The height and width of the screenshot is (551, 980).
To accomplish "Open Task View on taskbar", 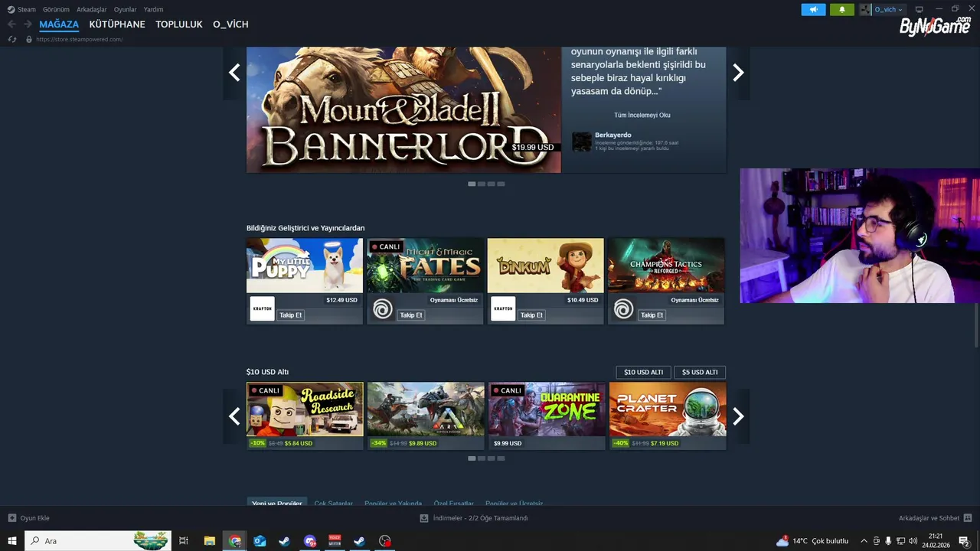I will click(184, 541).
